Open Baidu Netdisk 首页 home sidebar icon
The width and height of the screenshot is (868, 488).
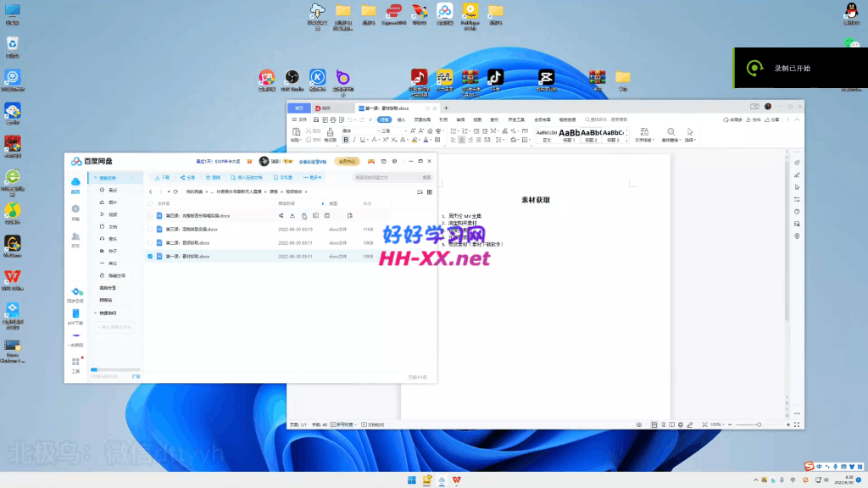pyautogui.click(x=75, y=186)
